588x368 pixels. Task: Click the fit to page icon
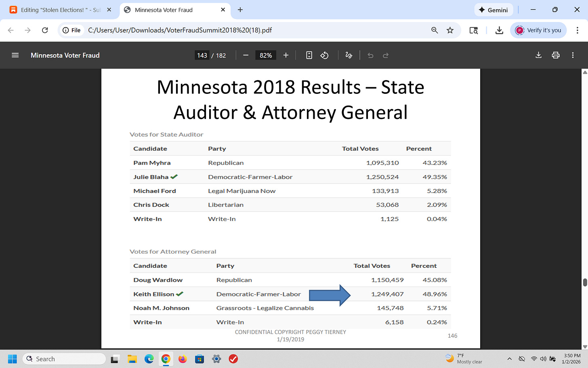click(x=309, y=55)
